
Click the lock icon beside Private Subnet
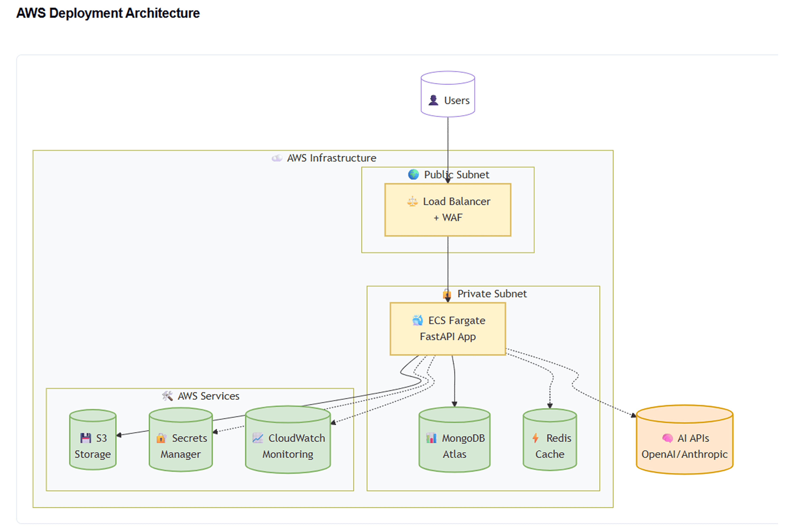(447, 293)
